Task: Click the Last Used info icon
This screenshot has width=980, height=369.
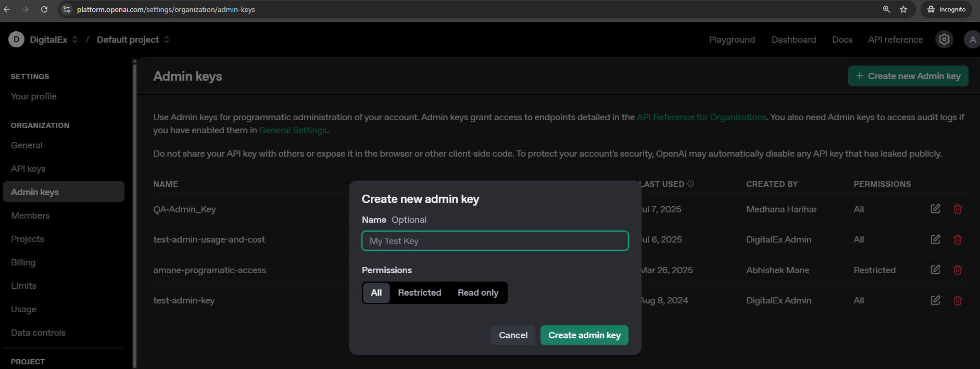Action: coord(690,184)
